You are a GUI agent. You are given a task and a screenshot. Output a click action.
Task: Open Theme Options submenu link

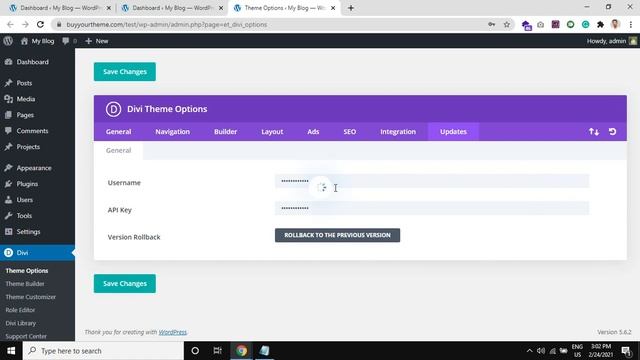[x=27, y=271]
